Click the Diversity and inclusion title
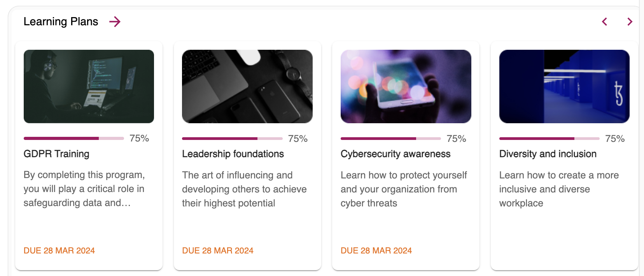The height and width of the screenshot is (276, 644). pyautogui.click(x=548, y=154)
